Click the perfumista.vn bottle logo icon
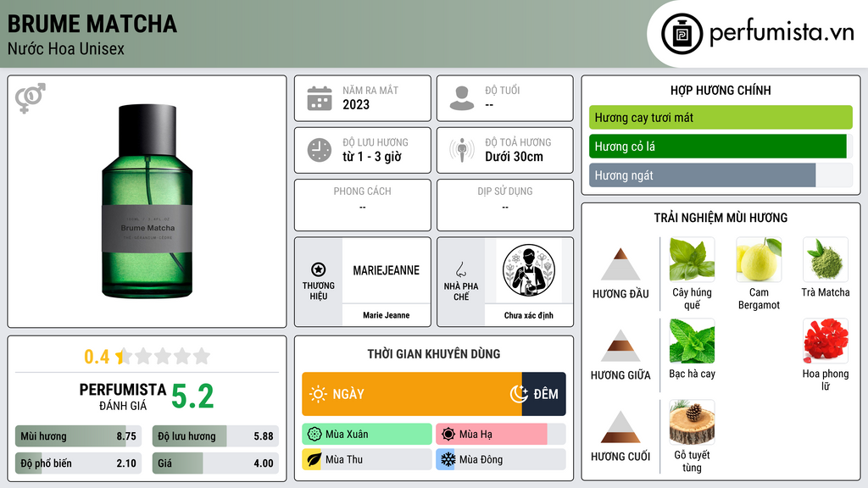This screenshot has width=868, height=488. coord(682,34)
